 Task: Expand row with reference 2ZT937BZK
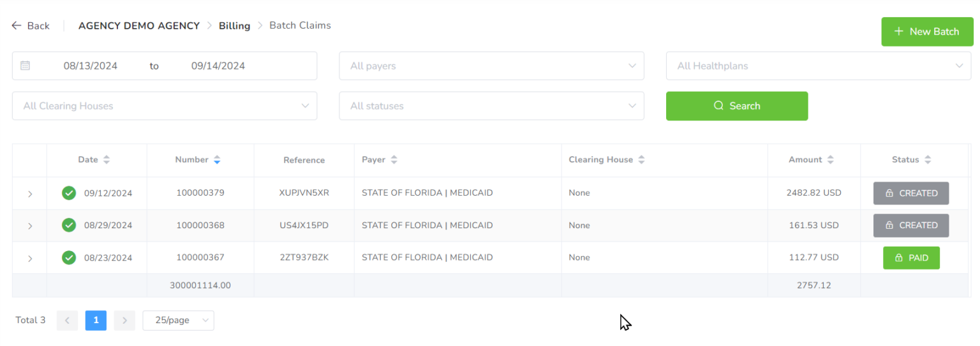pos(30,258)
